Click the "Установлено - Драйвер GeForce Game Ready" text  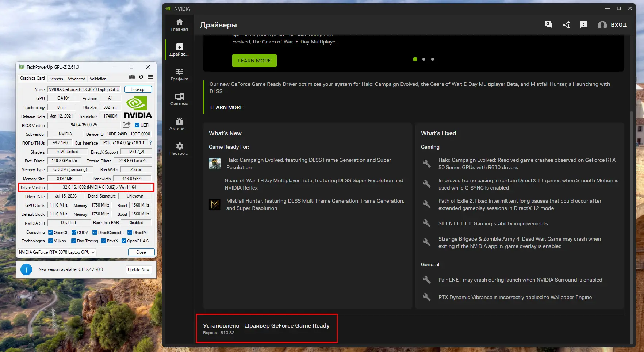pos(266,325)
